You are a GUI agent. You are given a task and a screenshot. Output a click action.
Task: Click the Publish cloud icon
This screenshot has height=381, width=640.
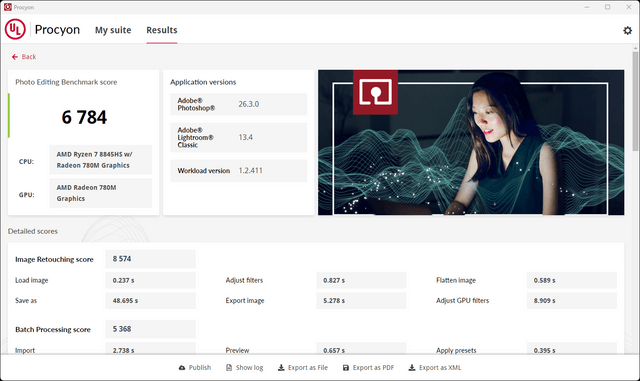coord(182,368)
